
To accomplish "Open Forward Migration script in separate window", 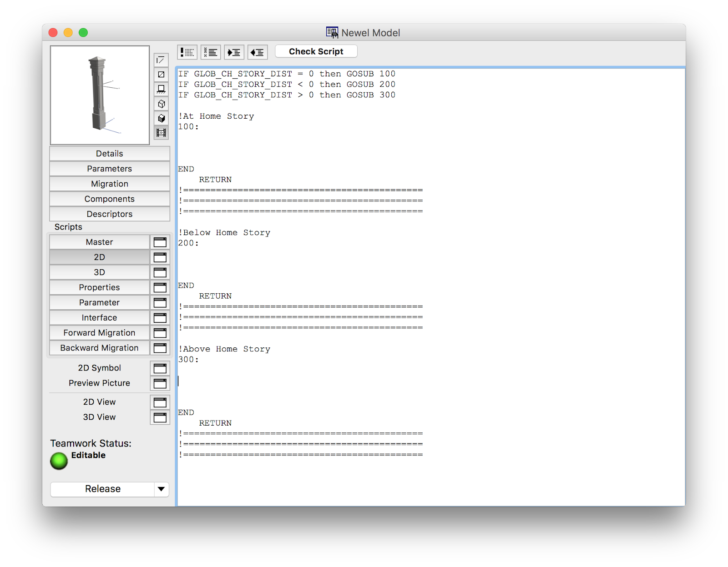I will [160, 333].
